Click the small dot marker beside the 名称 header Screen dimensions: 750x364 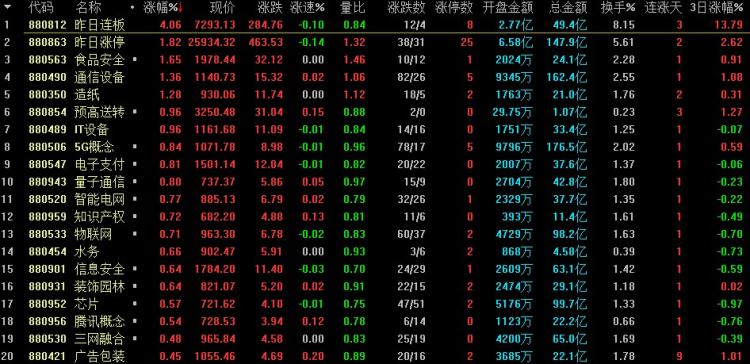click(132, 8)
